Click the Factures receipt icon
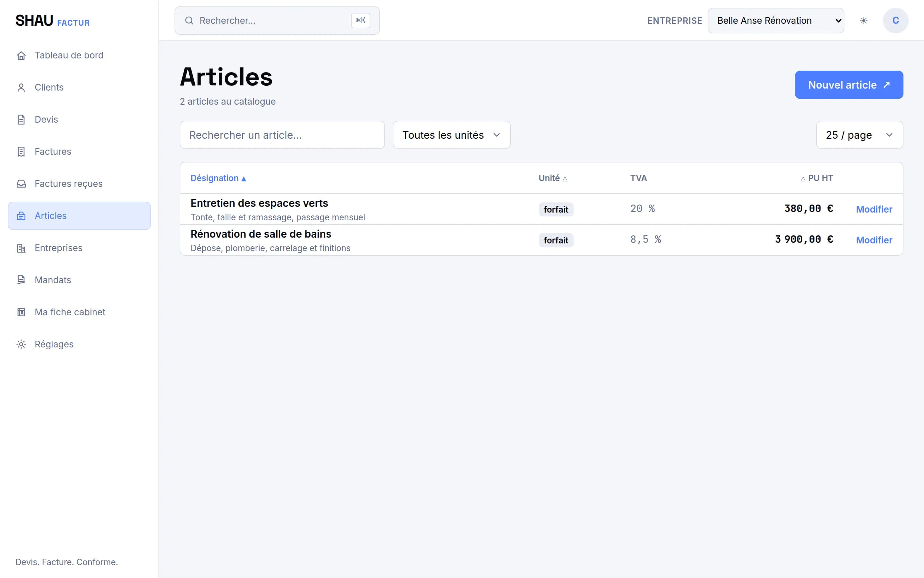 pos(21,152)
